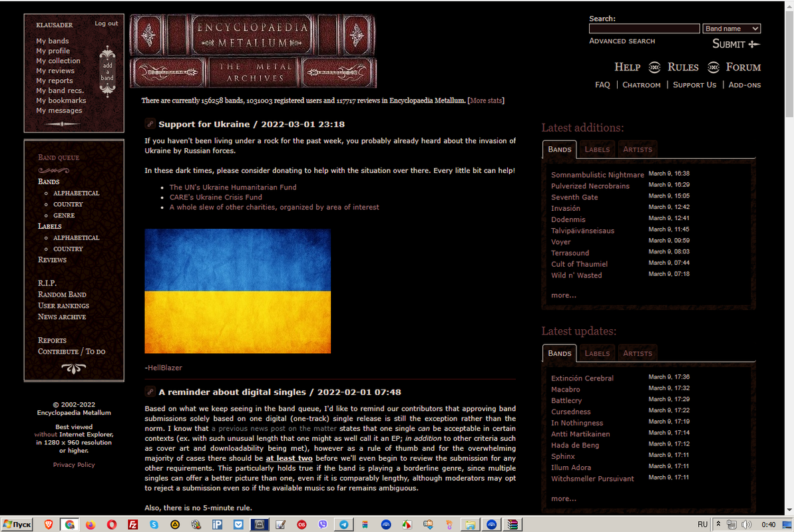Click the Пуск Start button

point(17,525)
